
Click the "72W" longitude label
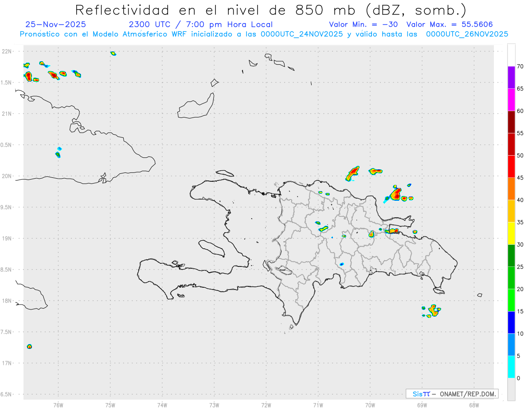(266, 405)
